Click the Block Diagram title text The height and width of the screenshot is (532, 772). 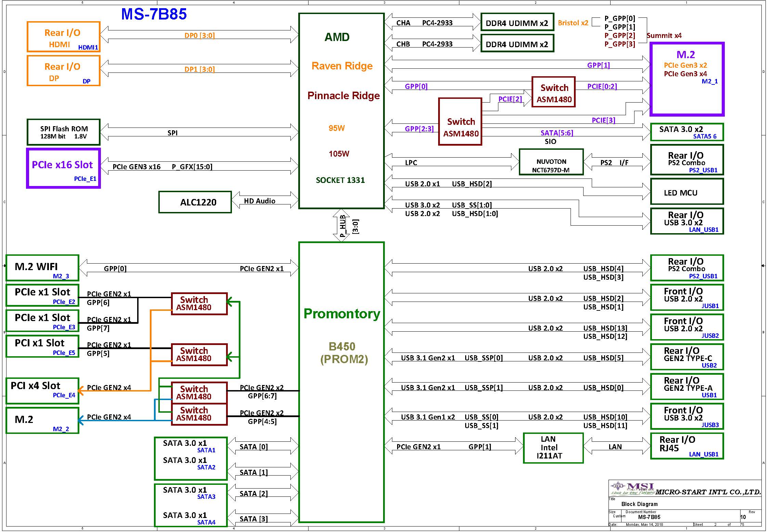639,504
